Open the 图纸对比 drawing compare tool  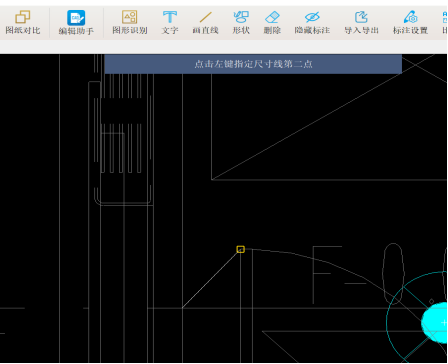23,22
